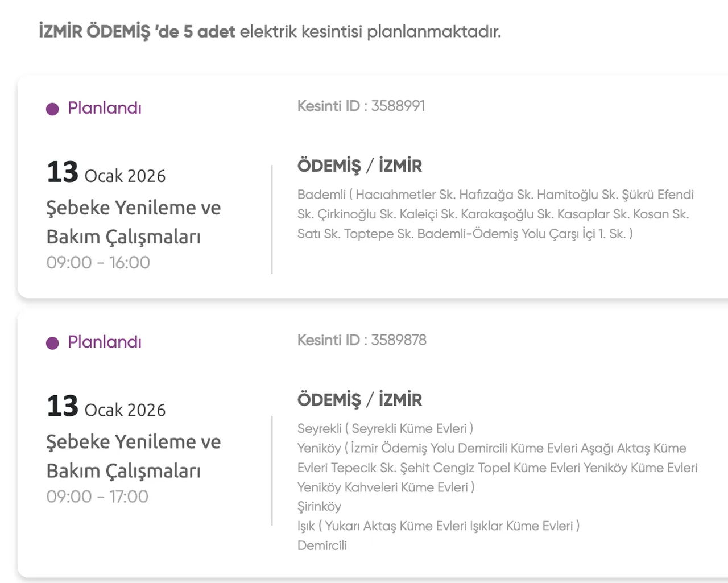The width and height of the screenshot is (728, 583).
Task: Click the purple status dot for outage 3589878
Action: (52, 343)
